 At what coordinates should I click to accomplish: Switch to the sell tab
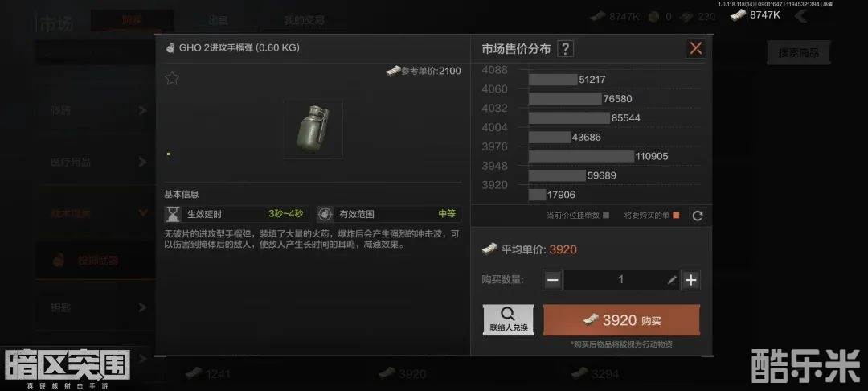click(x=218, y=20)
